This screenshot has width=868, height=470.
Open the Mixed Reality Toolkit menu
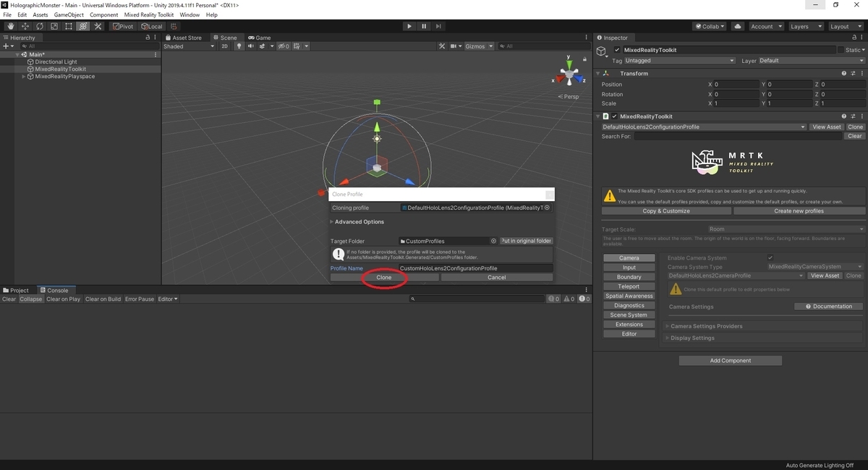[x=149, y=14]
